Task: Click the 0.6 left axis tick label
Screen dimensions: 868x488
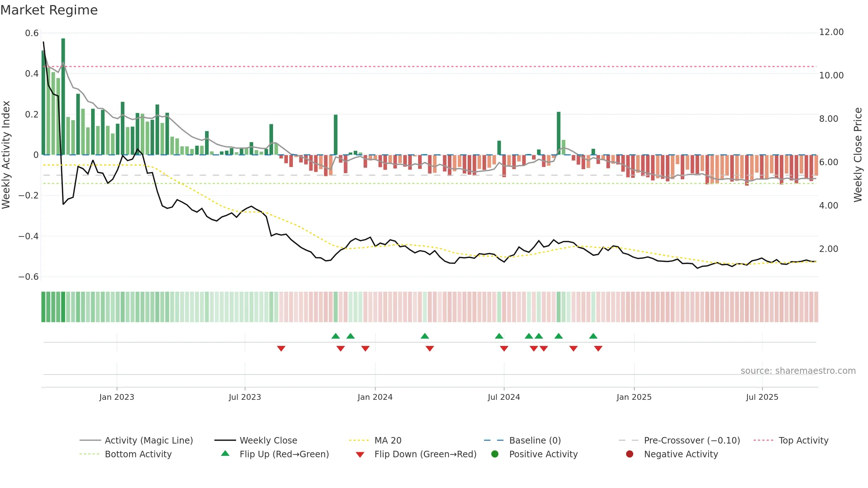Action: click(x=32, y=33)
